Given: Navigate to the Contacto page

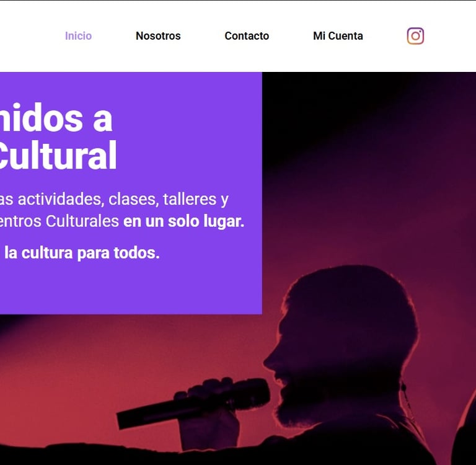Looking at the screenshot, I should [x=247, y=36].
